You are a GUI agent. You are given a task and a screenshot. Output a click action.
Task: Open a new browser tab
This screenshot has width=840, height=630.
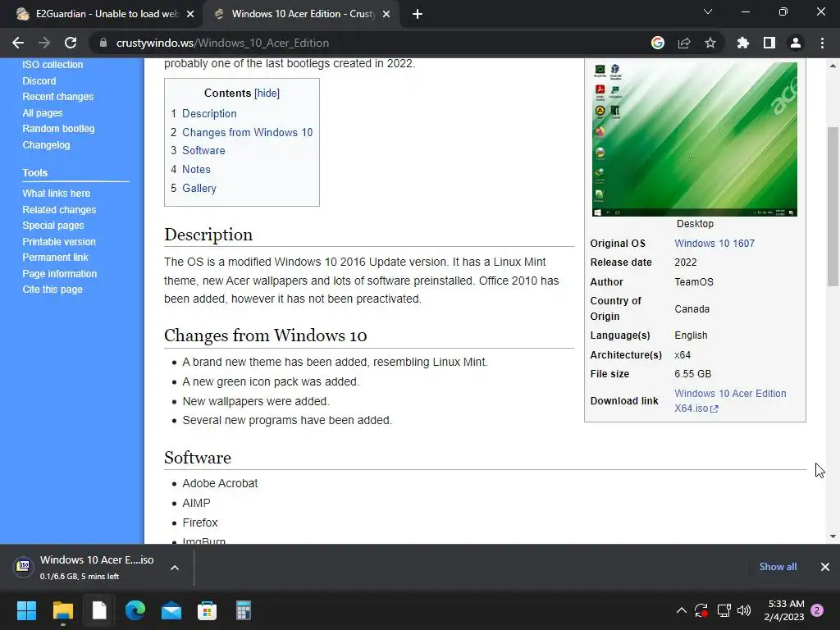[418, 14]
